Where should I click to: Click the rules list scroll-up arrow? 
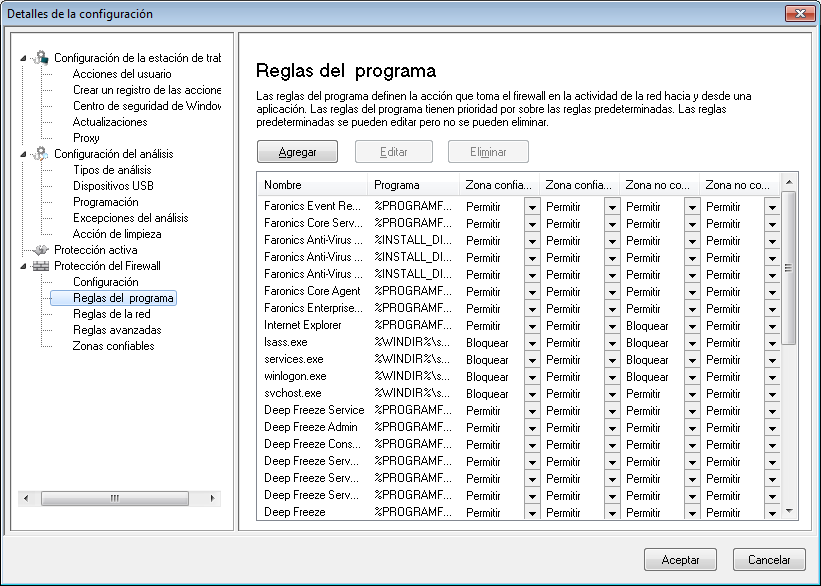pyautogui.click(x=789, y=182)
